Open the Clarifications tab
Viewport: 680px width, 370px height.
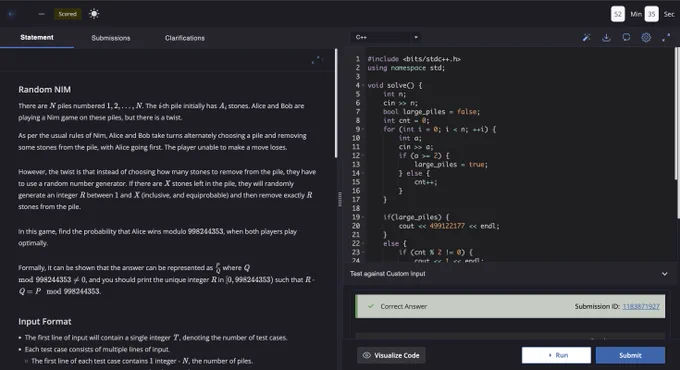185,38
